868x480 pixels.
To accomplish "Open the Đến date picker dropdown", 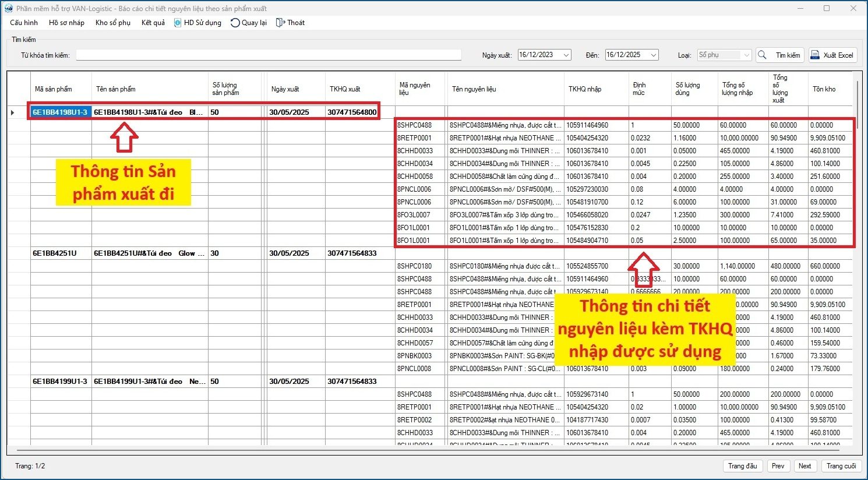I will pyautogui.click(x=653, y=55).
